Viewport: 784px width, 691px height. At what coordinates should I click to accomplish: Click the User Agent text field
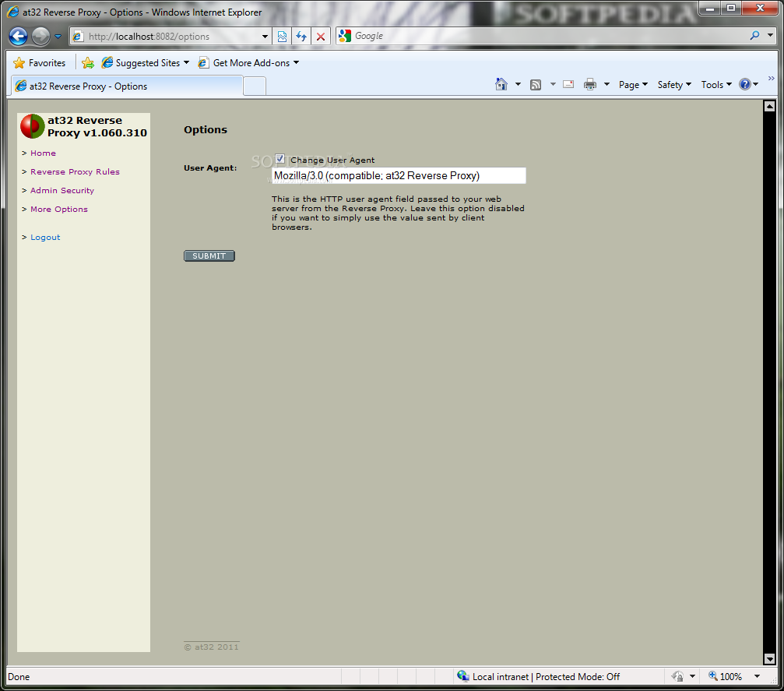click(x=399, y=175)
